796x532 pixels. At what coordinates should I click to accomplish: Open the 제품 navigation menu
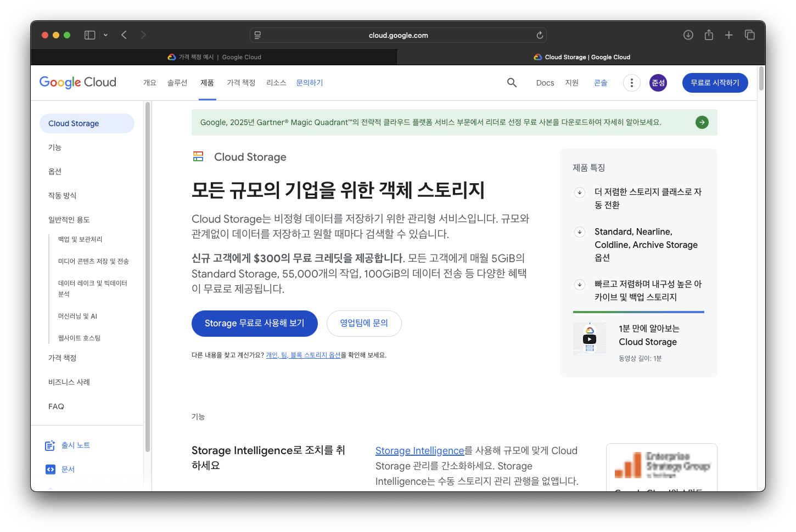tap(207, 83)
